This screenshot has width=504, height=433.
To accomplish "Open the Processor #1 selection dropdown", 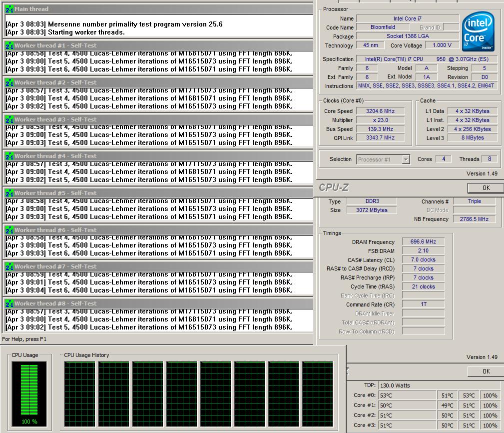I will point(406,159).
